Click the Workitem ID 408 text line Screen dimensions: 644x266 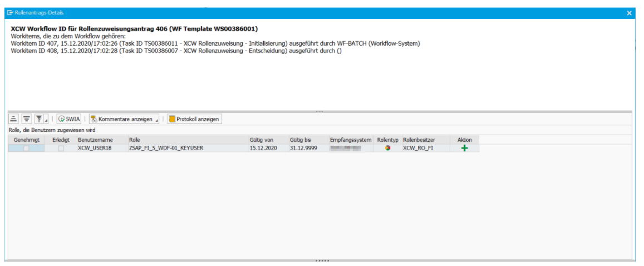[x=176, y=51]
